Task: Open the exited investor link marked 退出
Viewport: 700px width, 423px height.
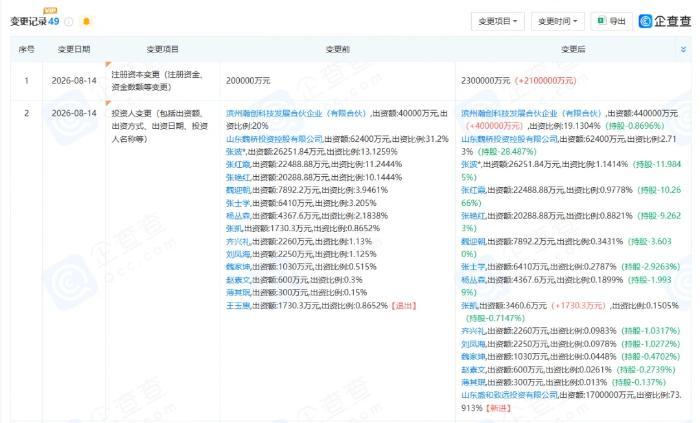Action: (x=238, y=306)
